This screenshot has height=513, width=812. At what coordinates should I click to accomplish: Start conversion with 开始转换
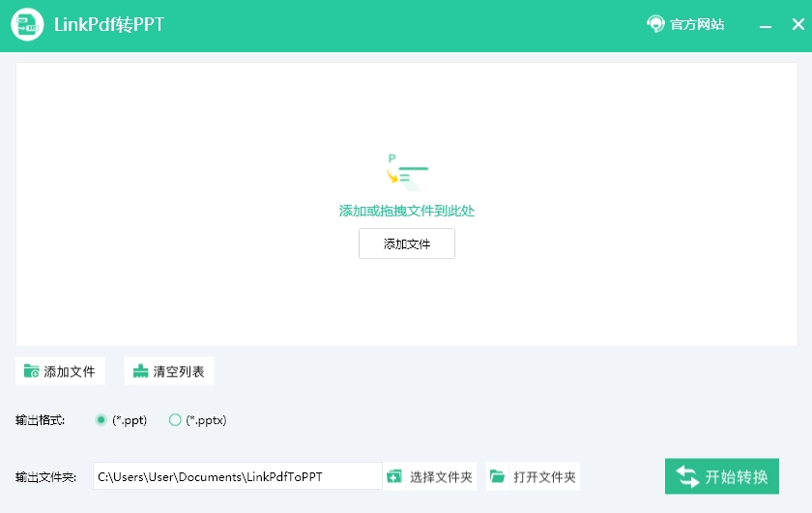point(722,476)
